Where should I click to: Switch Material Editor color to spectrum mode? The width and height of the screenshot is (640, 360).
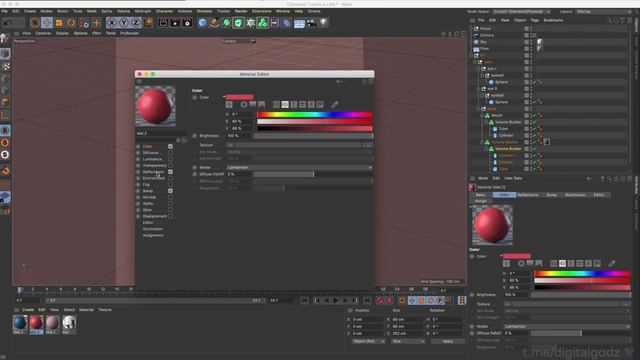tap(253, 105)
